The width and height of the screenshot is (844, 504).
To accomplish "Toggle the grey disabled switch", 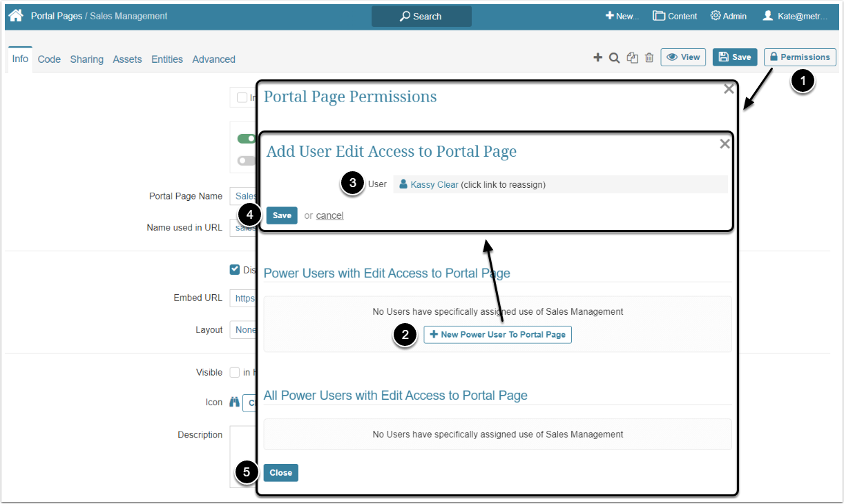I will pos(247,160).
